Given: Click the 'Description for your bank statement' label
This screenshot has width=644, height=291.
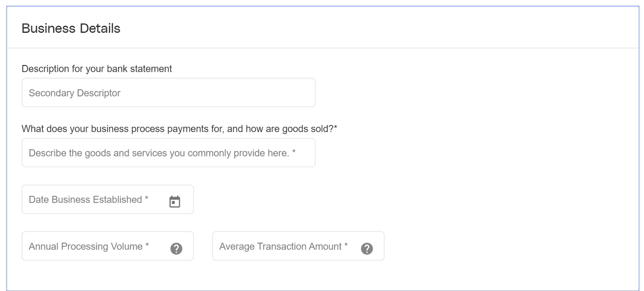Looking at the screenshot, I should click(97, 69).
